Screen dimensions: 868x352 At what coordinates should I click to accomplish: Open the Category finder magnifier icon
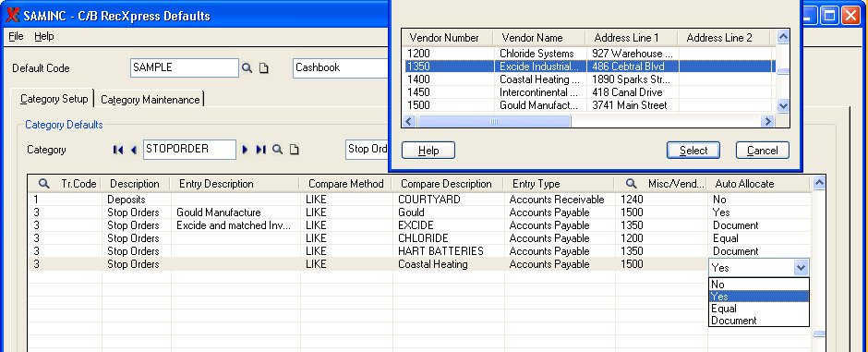278,150
